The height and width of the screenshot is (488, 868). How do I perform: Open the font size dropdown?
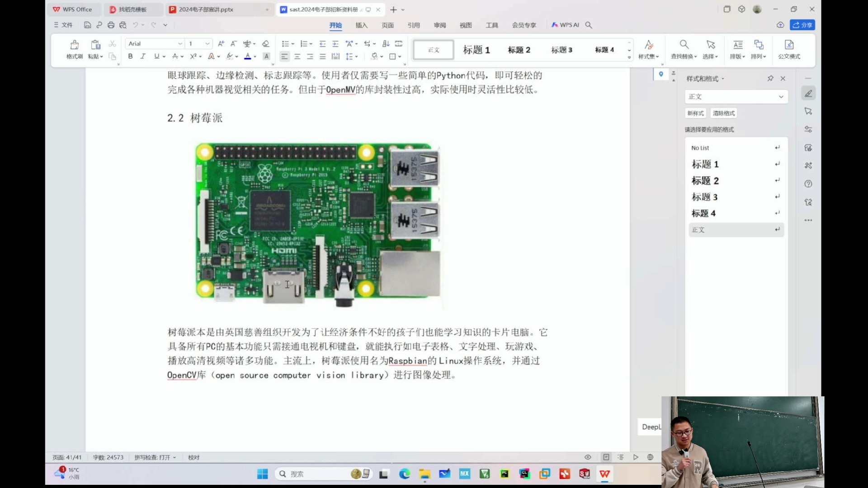point(207,44)
